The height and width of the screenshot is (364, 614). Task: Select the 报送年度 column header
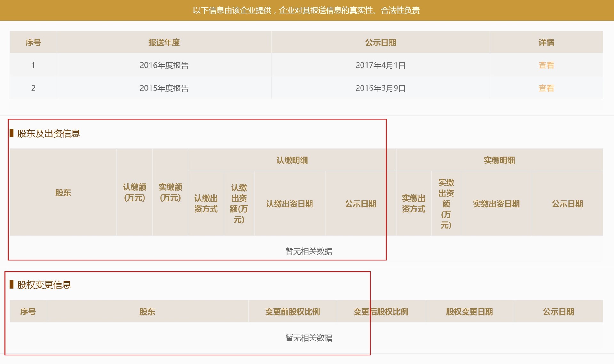pyautogui.click(x=164, y=42)
